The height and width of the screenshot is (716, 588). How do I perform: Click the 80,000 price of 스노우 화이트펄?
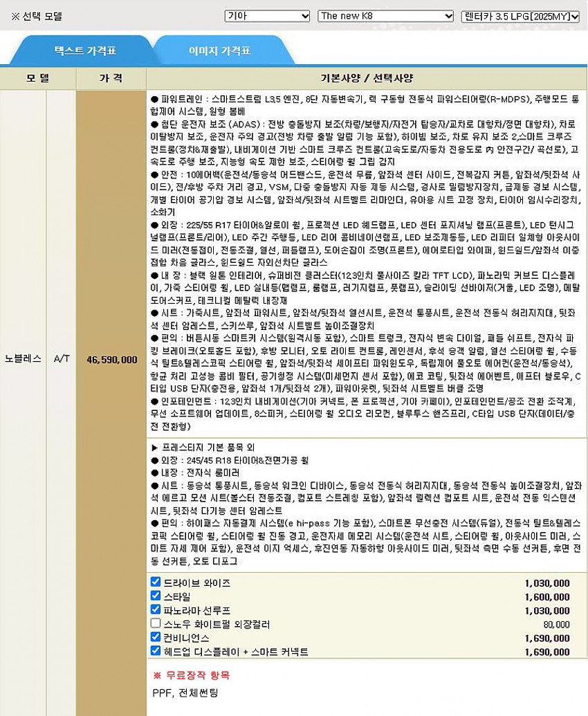[x=556, y=624]
